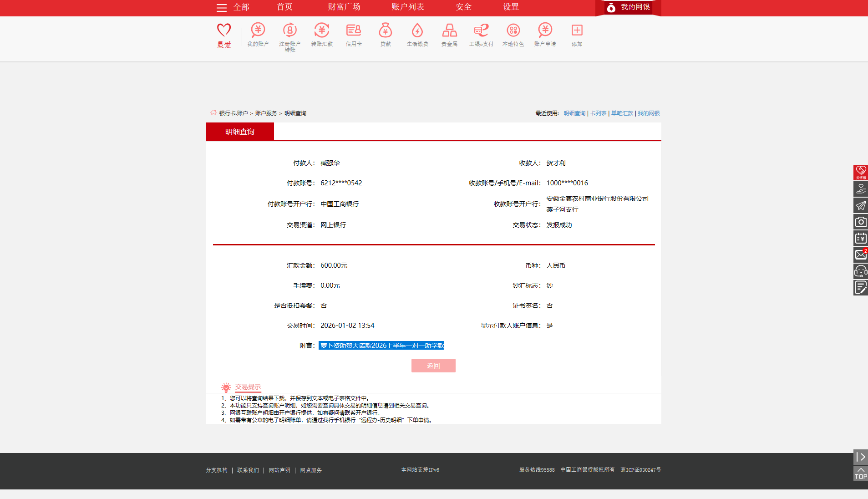
Task: Open the 财富广场 menu
Action: [344, 7]
